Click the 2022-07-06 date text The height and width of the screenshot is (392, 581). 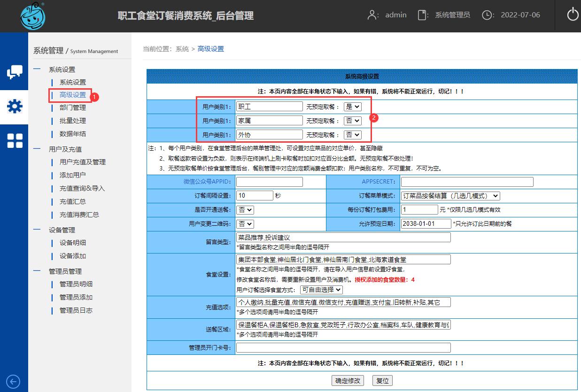point(520,15)
